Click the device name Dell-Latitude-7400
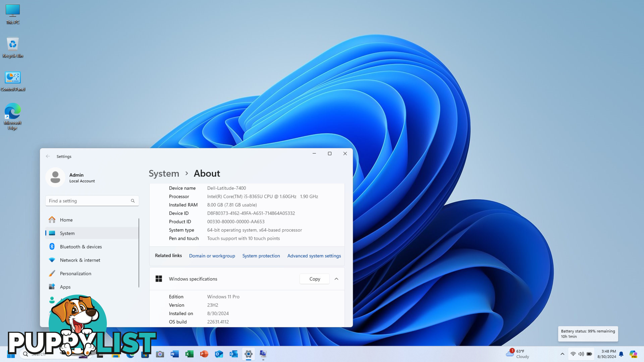This screenshot has height=362, width=644. coord(227,188)
